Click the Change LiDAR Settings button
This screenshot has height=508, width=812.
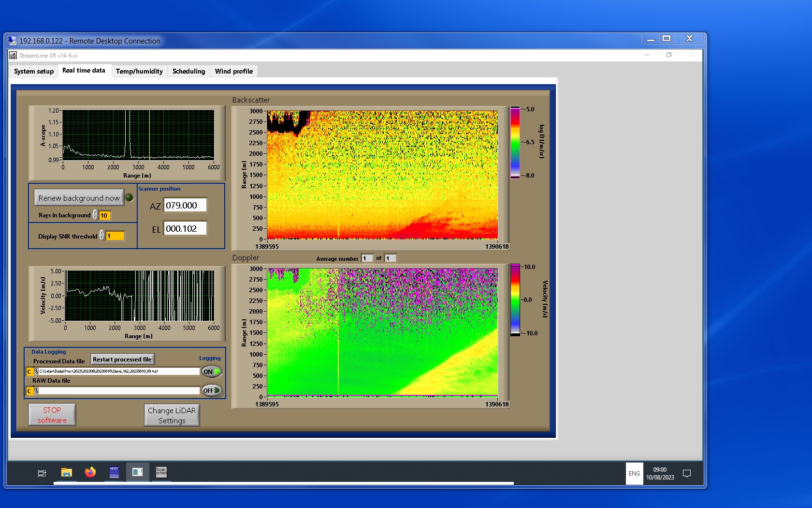[x=172, y=415]
